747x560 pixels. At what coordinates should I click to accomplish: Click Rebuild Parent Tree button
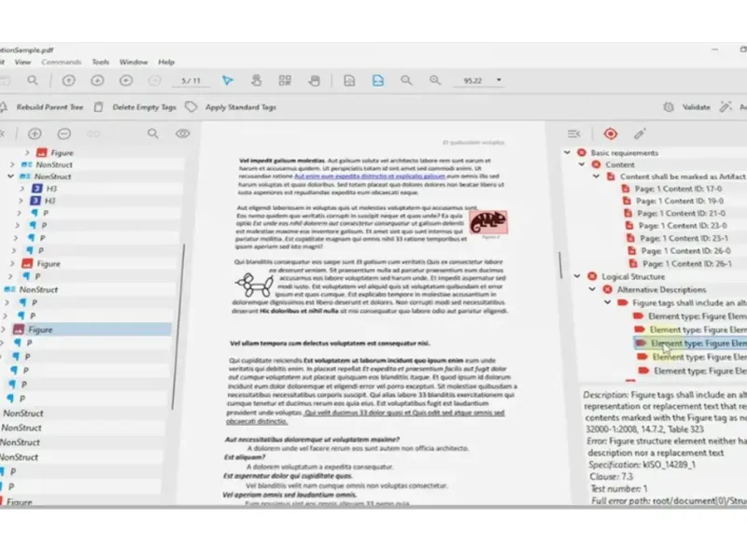coord(49,107)
